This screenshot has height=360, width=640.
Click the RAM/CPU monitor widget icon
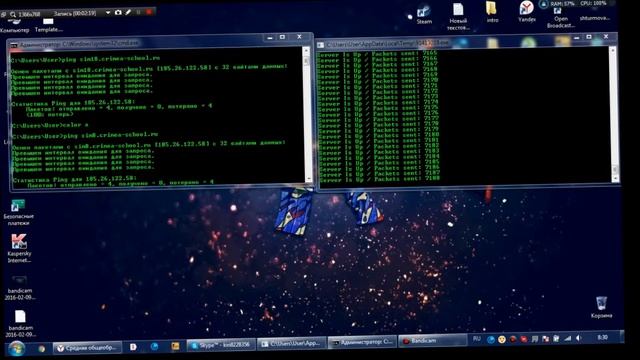[543, 4]
